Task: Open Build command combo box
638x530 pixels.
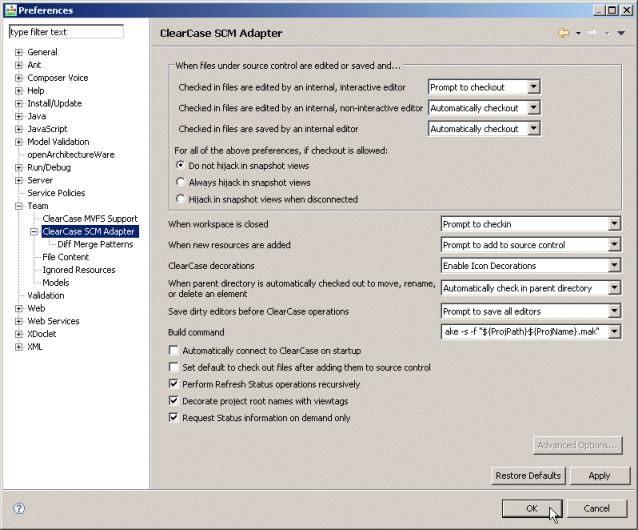Action: (531, 332)
